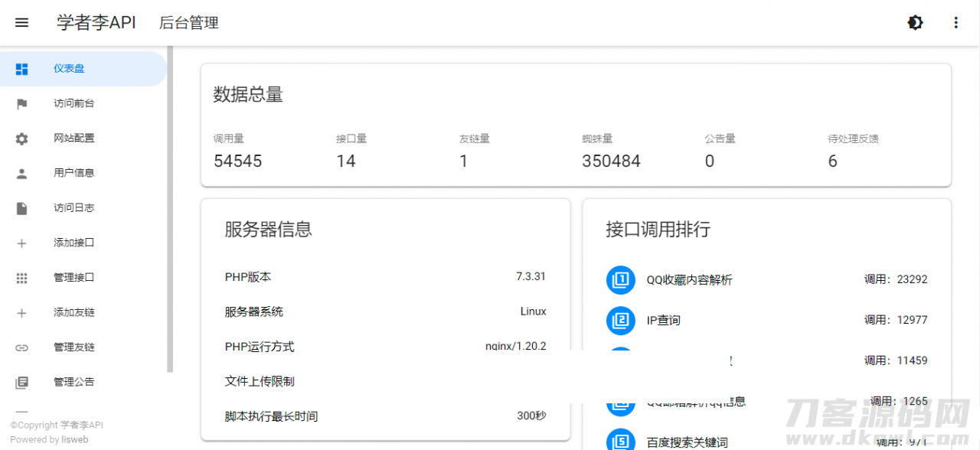
Task: Click the 用户信息 person icon
Action: (21, 172)
